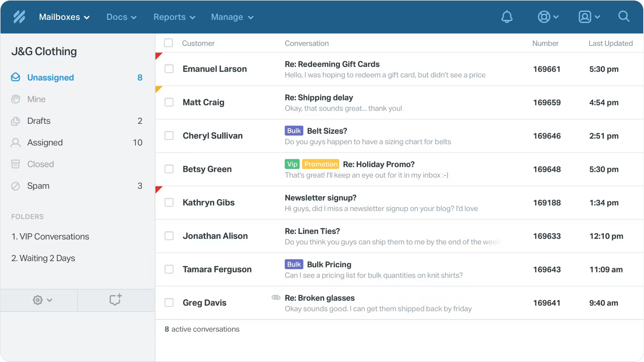Image resolution: width=644 pixels, height=362 pixels.
Task: Open the Docs menu
Action: (121, 17)
